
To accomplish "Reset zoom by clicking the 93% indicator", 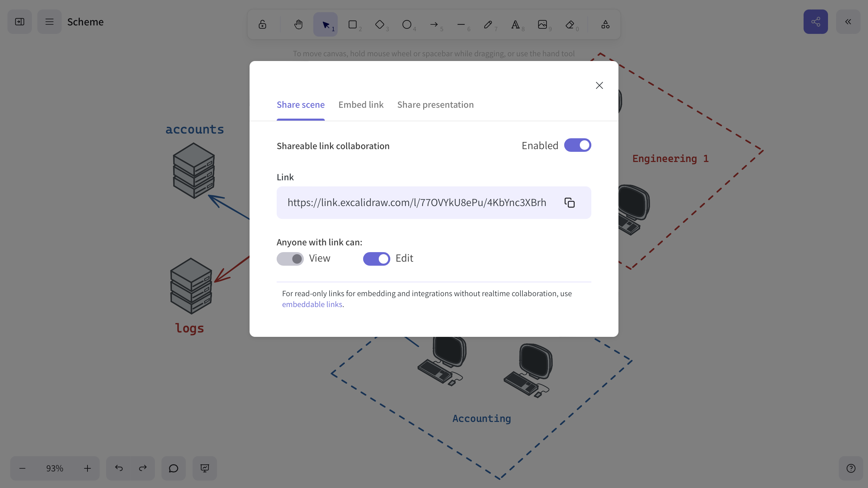I will pos(55,468).
